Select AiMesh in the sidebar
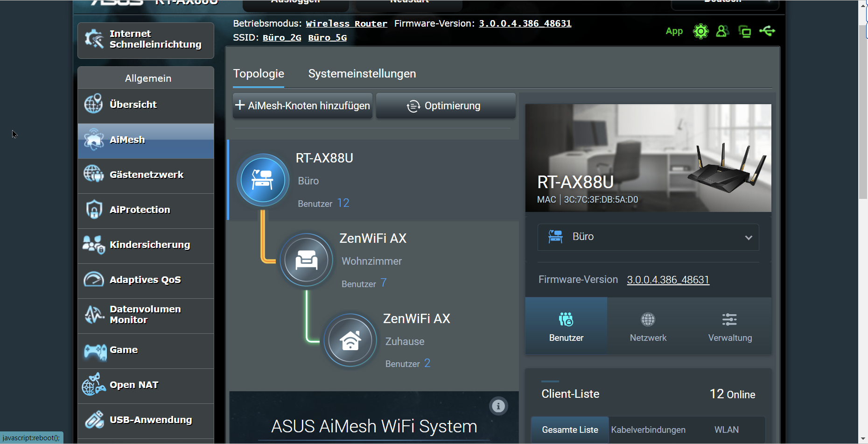The height and width of the screenshot is (444, 868). (x=146, y=141)
